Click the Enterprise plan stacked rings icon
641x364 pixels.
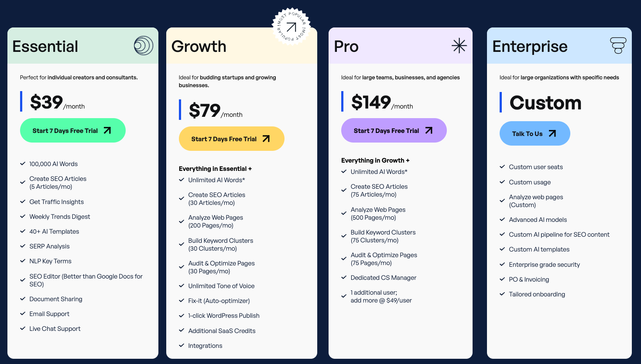point(618,45)
